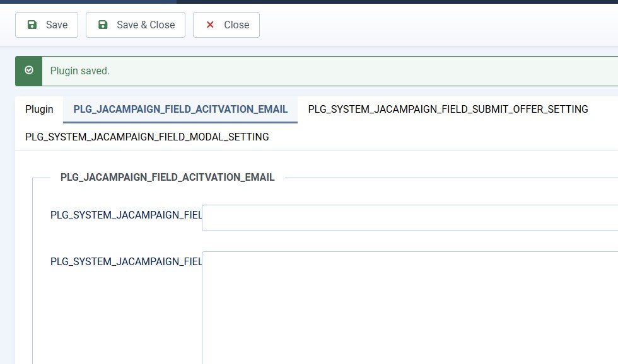Viewport: 618px width, 364px height.
Task: Click the red X icon on Close
Action: point(210,25)
